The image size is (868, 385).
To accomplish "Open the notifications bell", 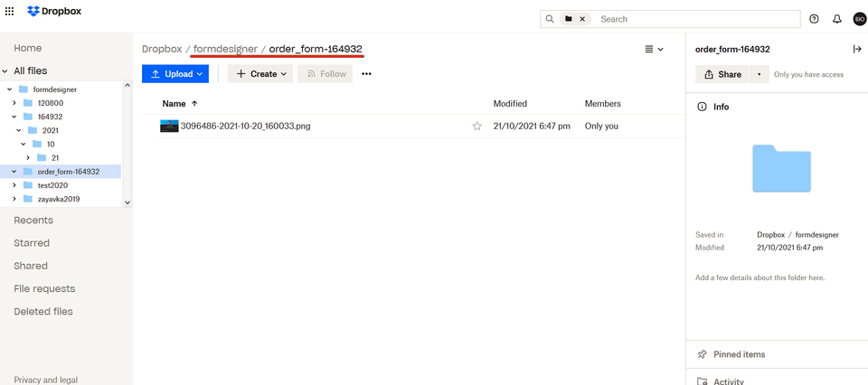I will [x=836, y=19].
